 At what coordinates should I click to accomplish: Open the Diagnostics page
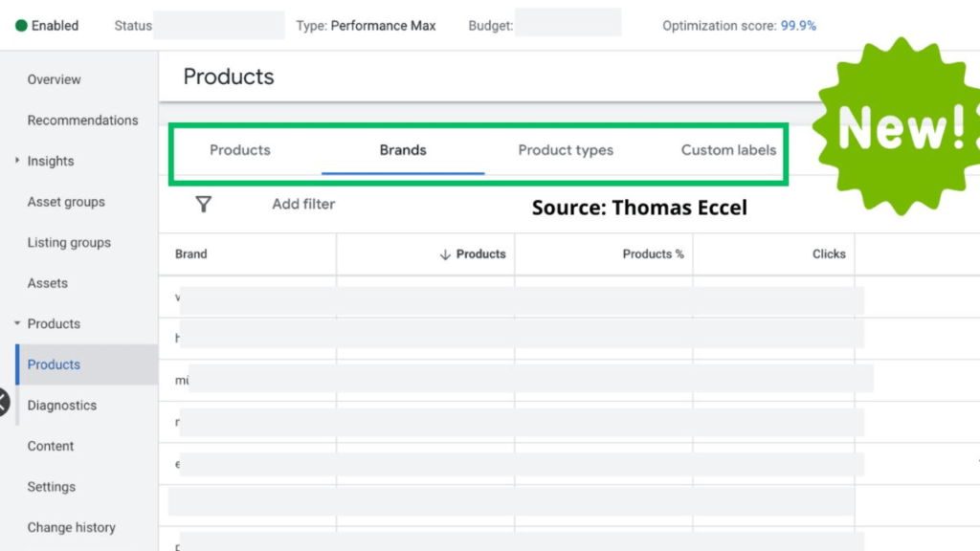pos(61,405)
